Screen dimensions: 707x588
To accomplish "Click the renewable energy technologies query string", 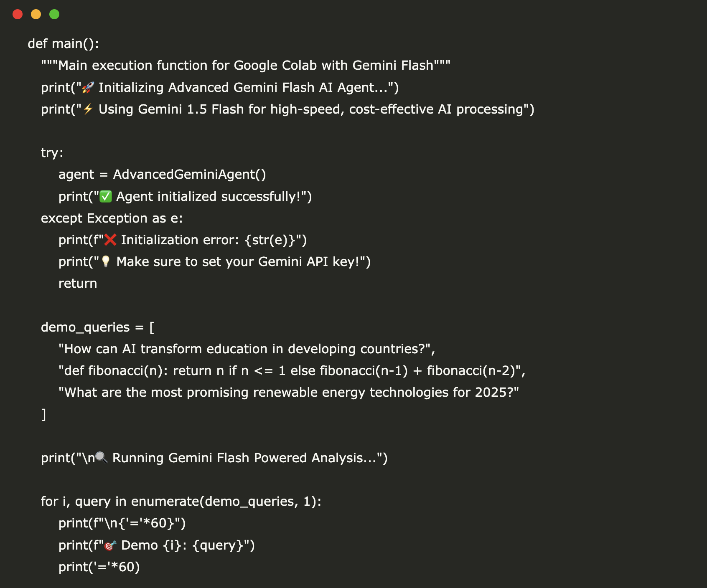I will [288, 393].
